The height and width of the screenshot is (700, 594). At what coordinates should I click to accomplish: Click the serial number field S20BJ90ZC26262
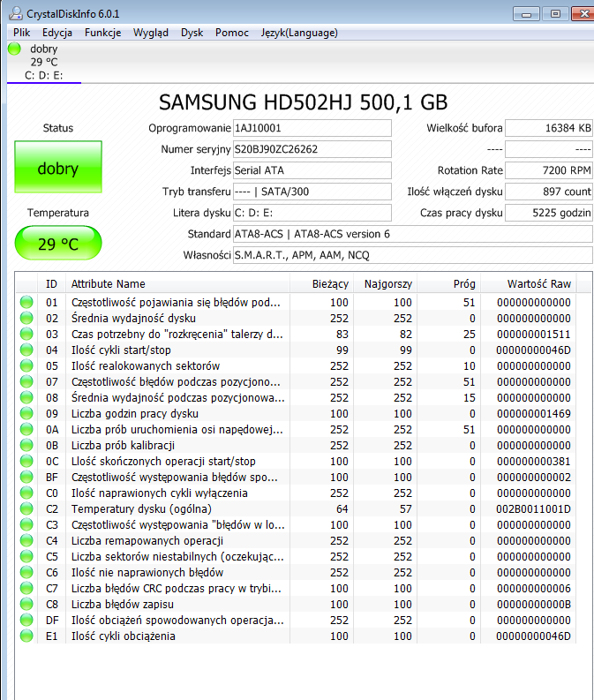(x=312, y=149)
